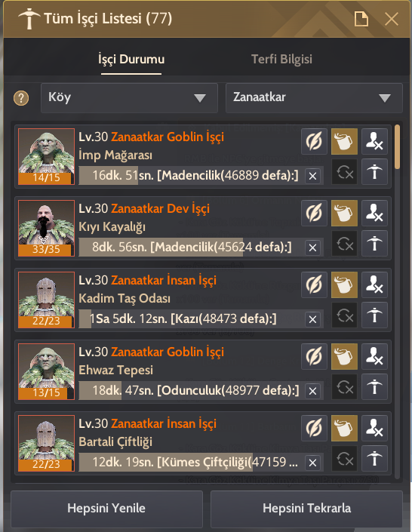Open the Köy dropdown filter
Screen dimensions: 412x532
tap(129, 97)
